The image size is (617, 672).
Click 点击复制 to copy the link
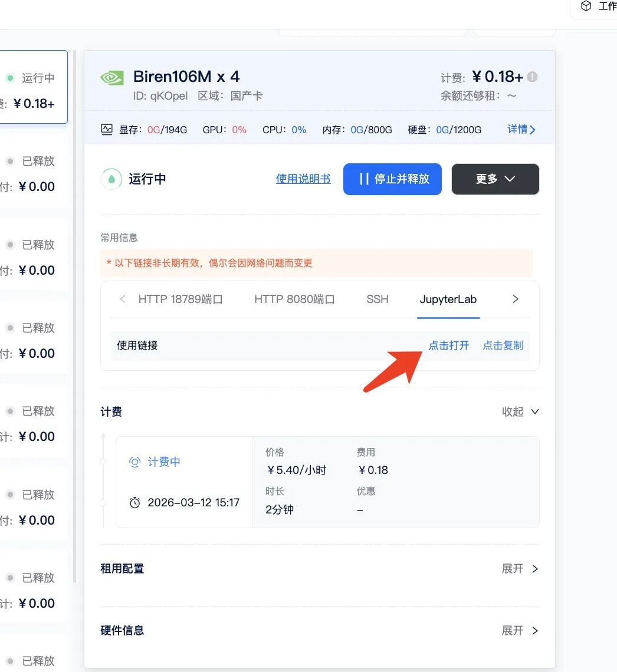[x=503, y=345]
